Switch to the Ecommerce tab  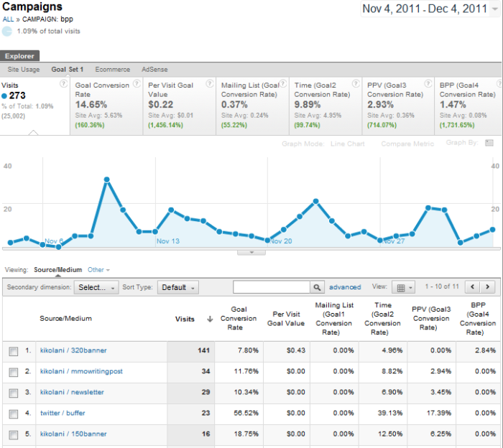click(x=113, y=70)
